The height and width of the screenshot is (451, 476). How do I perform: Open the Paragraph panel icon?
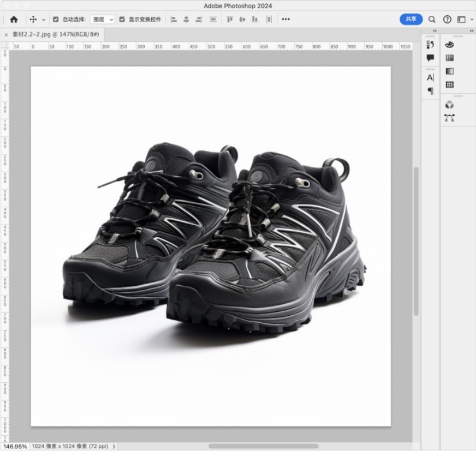tap(430, 91)
